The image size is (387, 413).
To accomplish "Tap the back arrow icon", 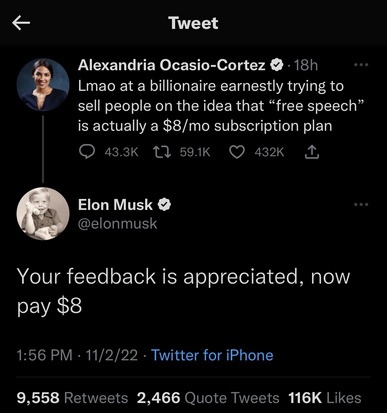I will pyautogui.click(x=21, y=23).
